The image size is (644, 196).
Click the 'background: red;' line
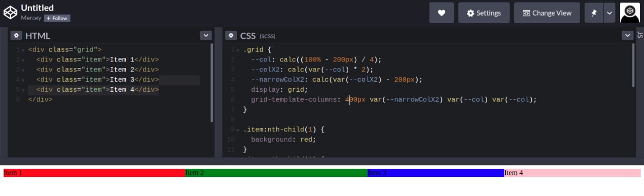[x=283, y=140]
